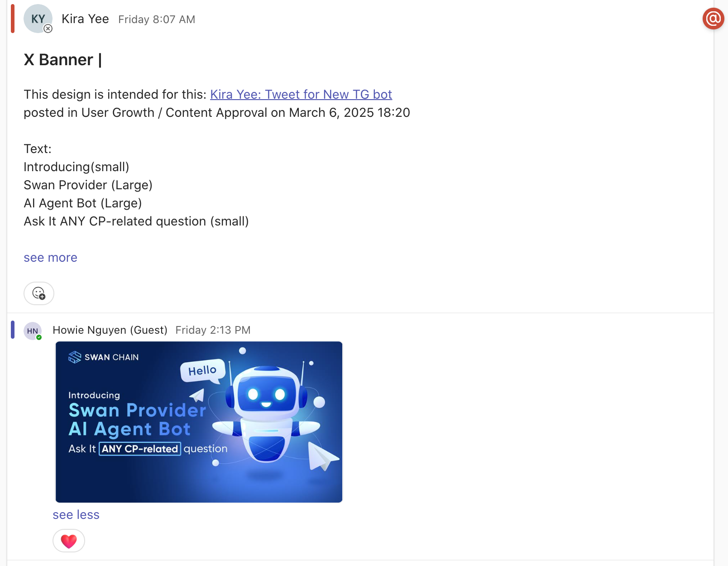
Task: Expand Kira Yee's post with 'see more'
Action: pyautogui.click(x=50, y=258)
